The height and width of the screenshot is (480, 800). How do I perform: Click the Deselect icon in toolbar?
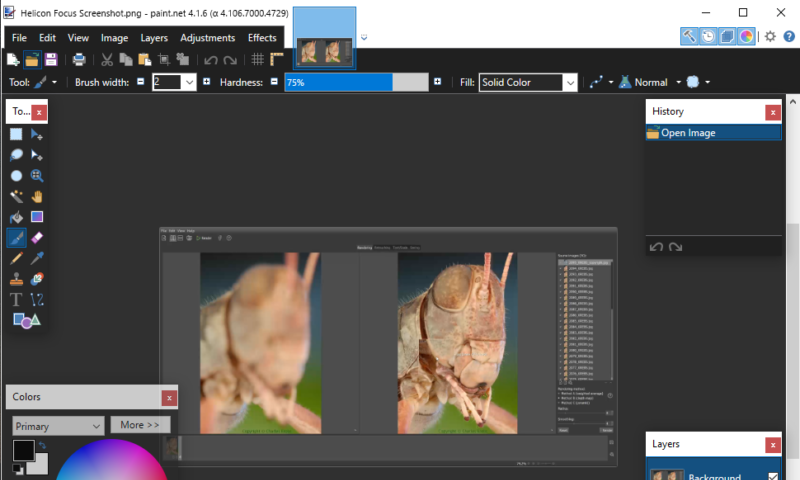click(183, 60)
